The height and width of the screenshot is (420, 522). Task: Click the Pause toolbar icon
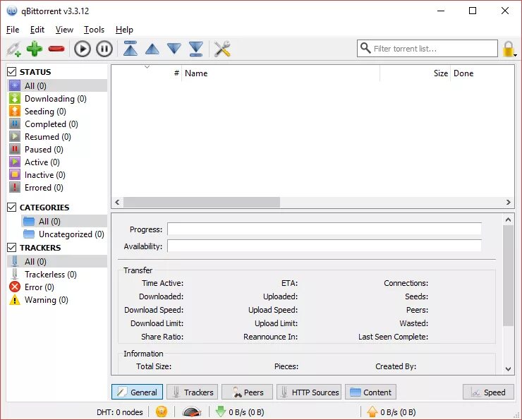pyautogui.click(x=104, y=49)
